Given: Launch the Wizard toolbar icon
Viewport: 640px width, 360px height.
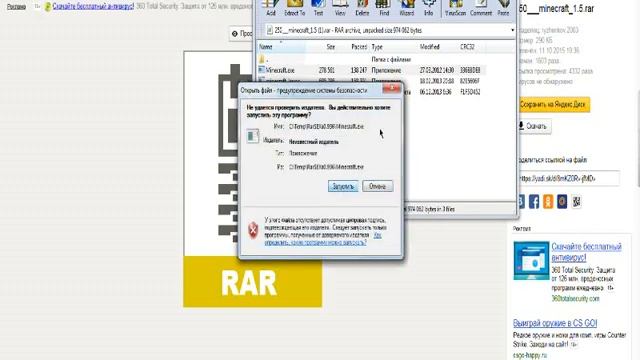Looking at the screenshot, I should [407, 8].
